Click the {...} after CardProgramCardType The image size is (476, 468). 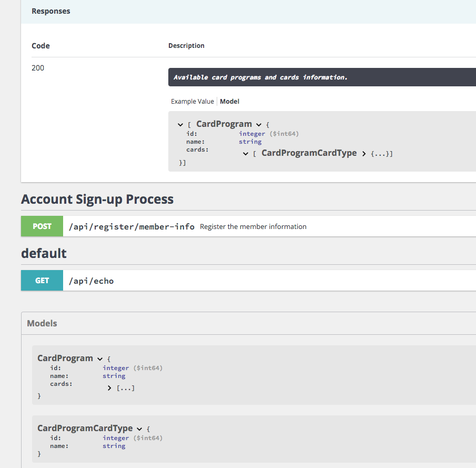(380, 153)
